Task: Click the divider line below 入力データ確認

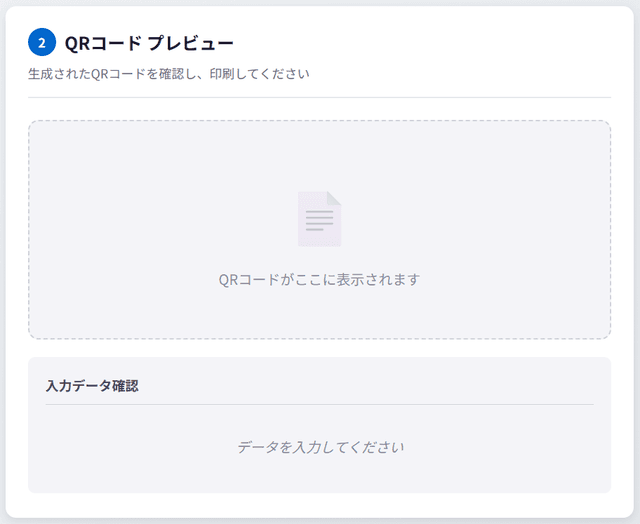Action: pyautogui.click(x=319, y=404)
